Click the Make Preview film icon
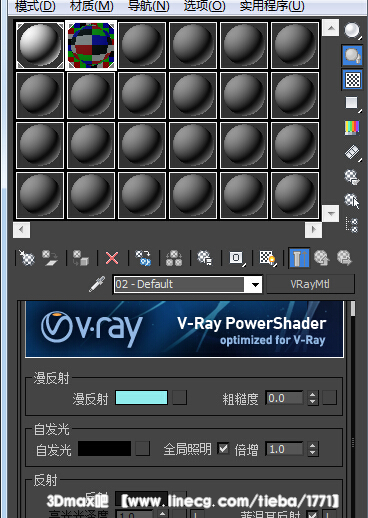The width and height of the screenshot is (368, 518). tap(352, 153)
